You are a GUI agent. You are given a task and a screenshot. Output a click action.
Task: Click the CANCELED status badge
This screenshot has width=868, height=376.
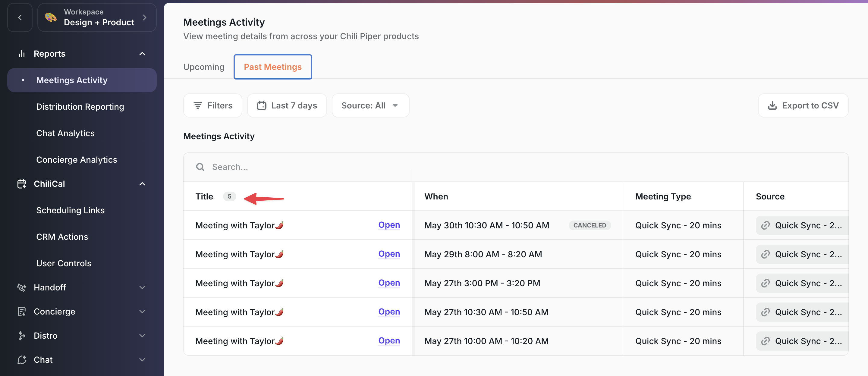590,225
